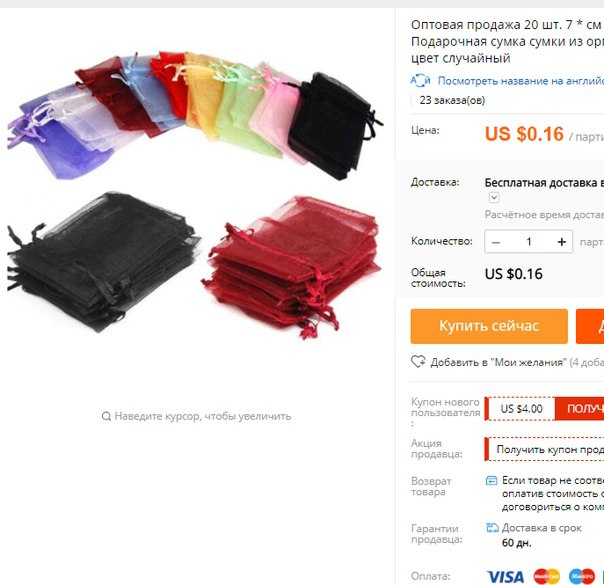
Task: Click the Maestro payment logo
Action: [582, 577]
